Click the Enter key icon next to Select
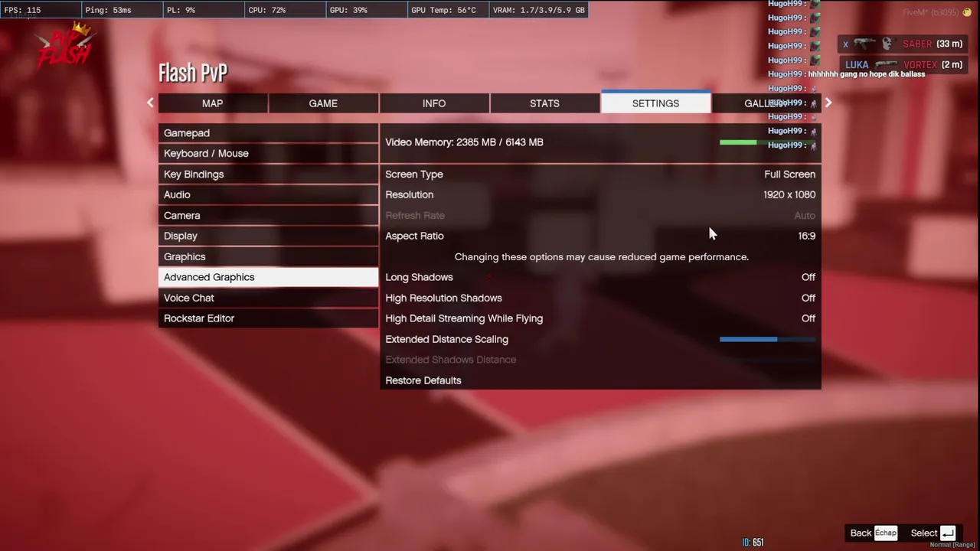Screen dimensions: 980x551 [x=948, y=533]
